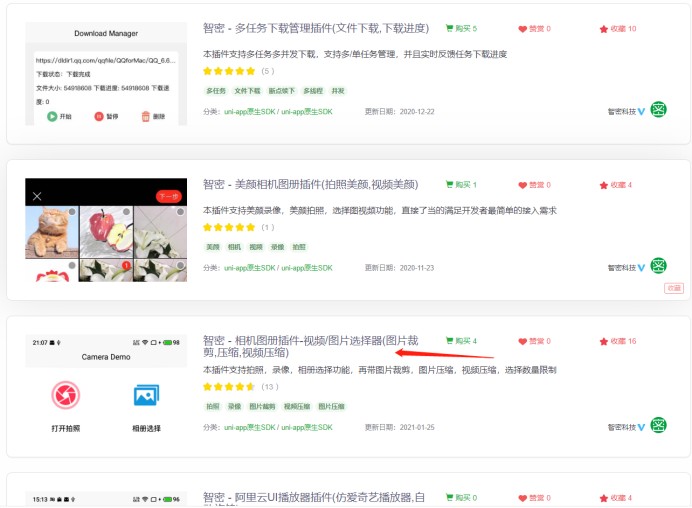Click the heart icon in the 视频/图片选择器 row
The image size is (692, 508).
pyautogui.click(x=523, y=342)
